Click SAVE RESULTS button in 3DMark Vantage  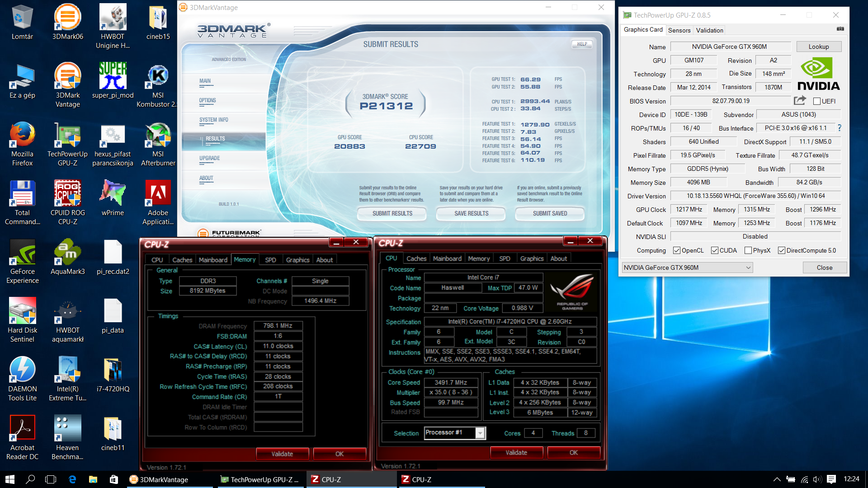click(471, 213)
